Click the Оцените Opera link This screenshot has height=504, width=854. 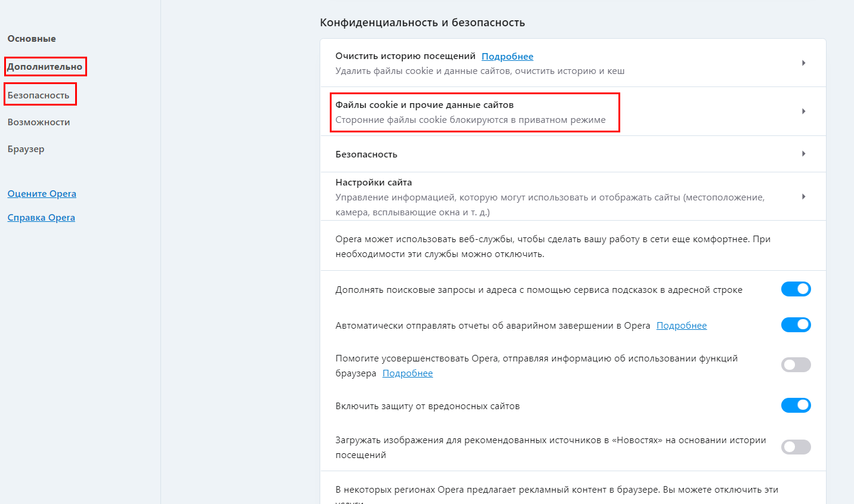42,194
